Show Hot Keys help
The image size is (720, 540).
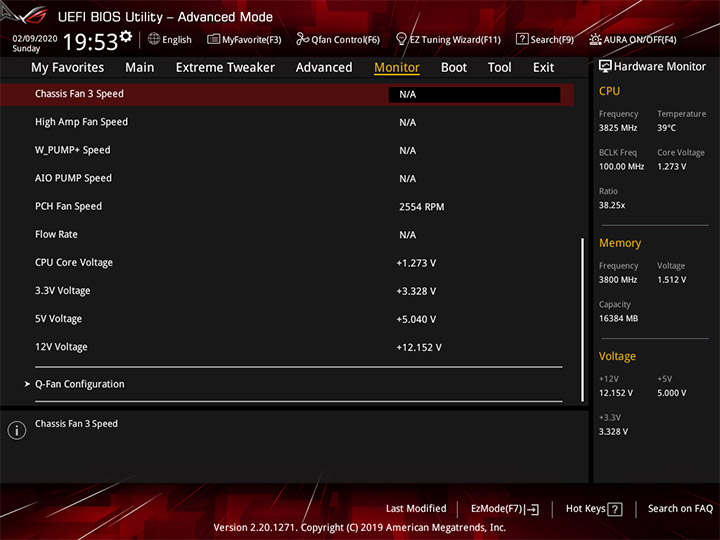[585, 509]
